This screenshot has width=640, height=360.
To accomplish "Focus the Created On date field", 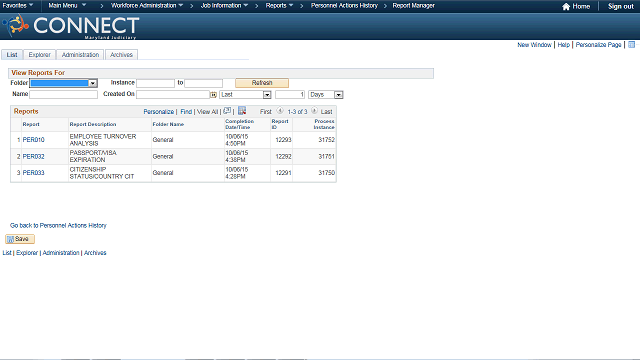I will pos(173,94).
